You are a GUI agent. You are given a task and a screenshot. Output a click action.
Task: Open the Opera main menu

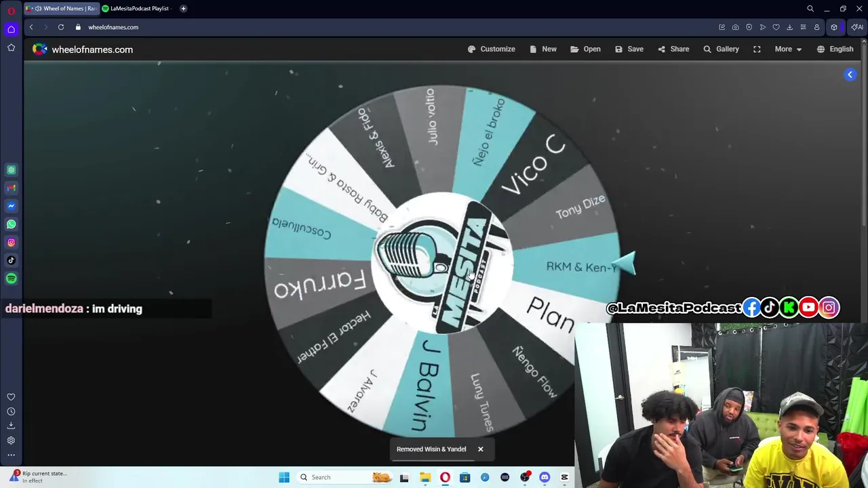[11, 11]
